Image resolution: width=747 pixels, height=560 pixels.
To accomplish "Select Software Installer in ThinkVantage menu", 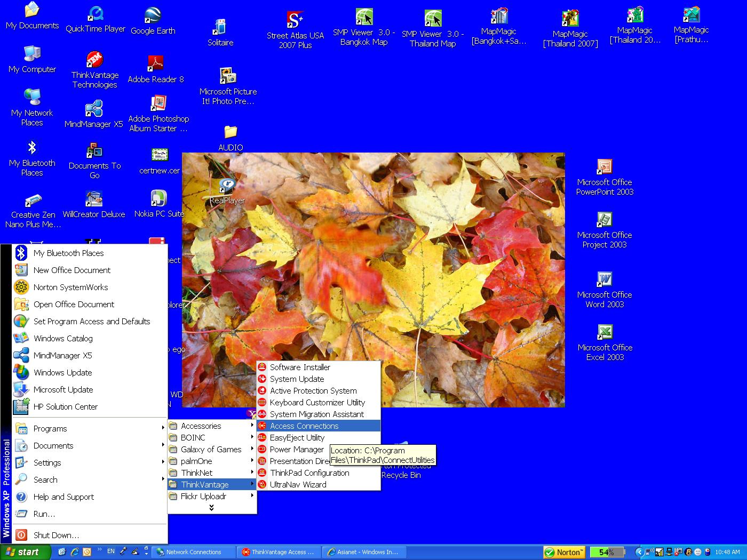I will pos(319,367).
